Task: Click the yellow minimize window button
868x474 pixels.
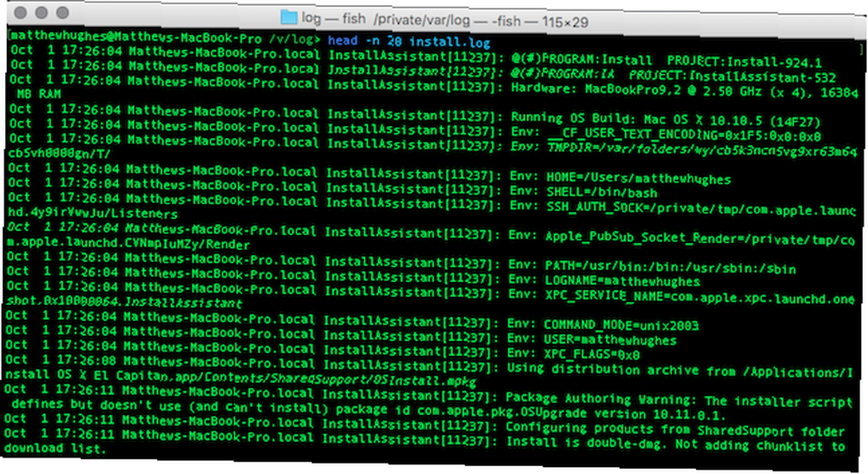Action: pyautogui.click(x=42, y=12)
